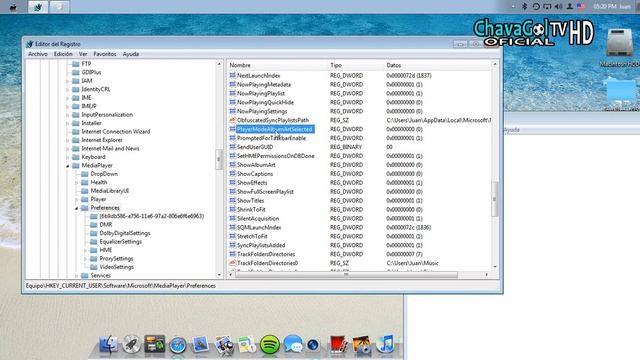Viewport: 640px width, 360px height.
Task: Sort by the Datos column header
Action: coord(393,65)
